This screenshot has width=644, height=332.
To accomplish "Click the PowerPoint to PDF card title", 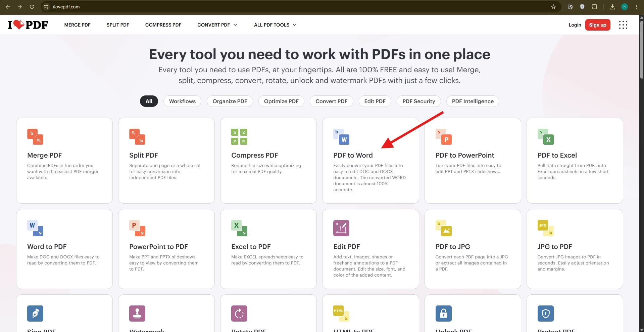I will 159,247.
